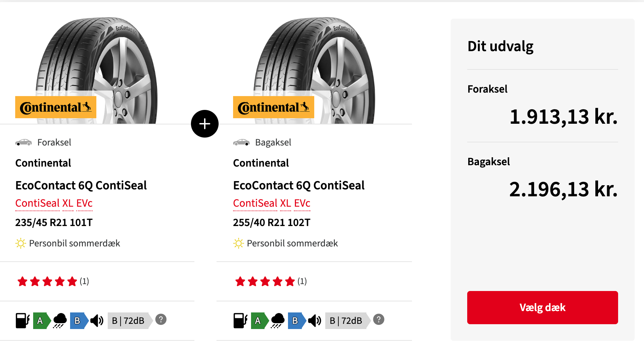644x347 pixels.
Task: Open the Foraksel car axle icon
Action: click(24, 142)
